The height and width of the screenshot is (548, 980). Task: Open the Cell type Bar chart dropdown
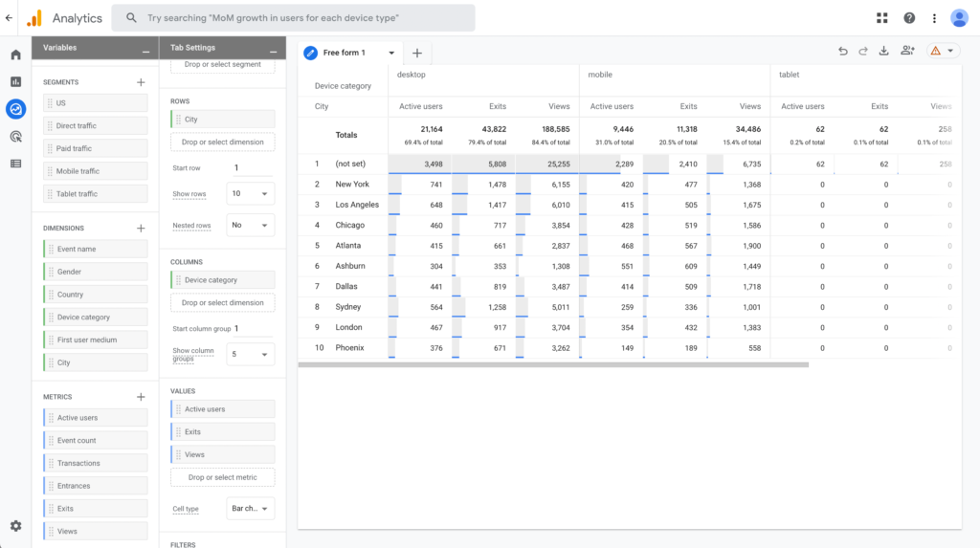pos(251,508)
